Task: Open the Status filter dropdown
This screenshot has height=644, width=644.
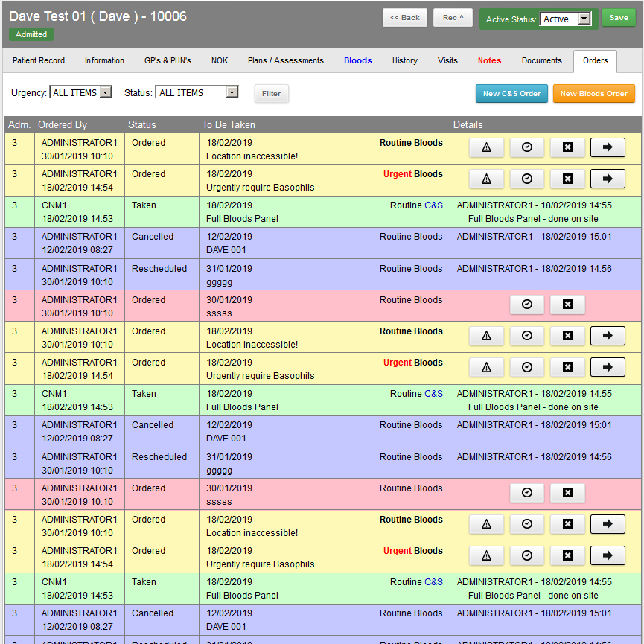Action: [x=197, y=92]
